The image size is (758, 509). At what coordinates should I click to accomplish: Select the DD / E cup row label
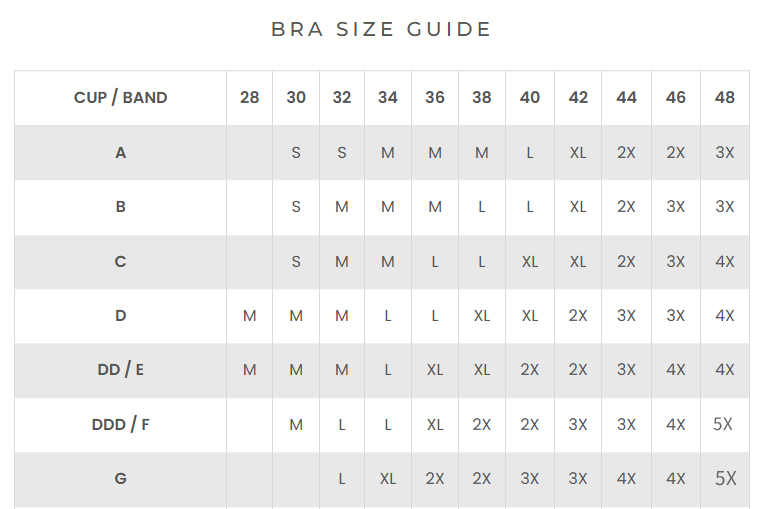pyautogui.click(x=120, y=370)
